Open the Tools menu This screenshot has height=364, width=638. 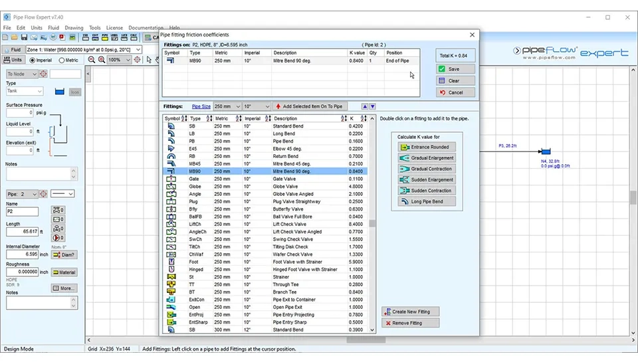click(x=95, y=28)
